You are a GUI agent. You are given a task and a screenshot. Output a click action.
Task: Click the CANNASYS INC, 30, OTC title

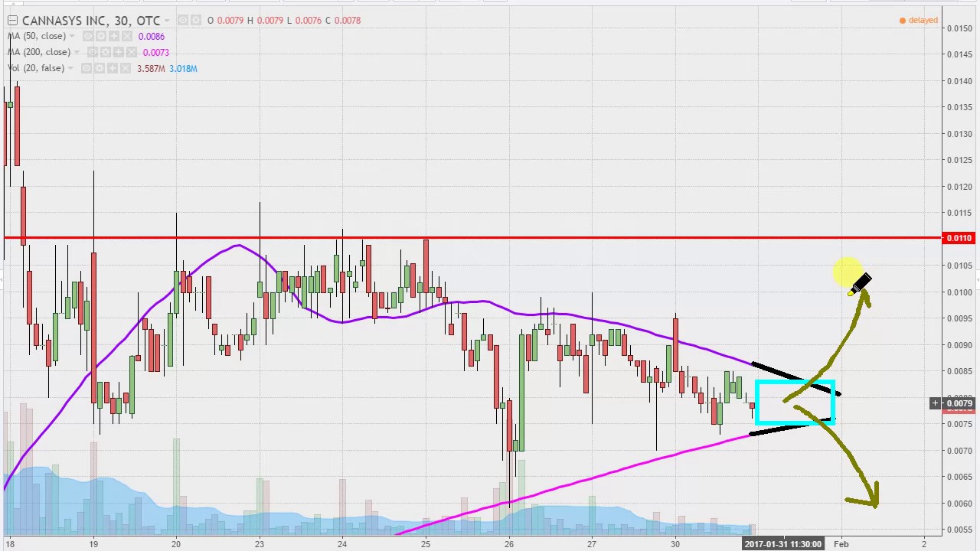click(x=91, y=21)
